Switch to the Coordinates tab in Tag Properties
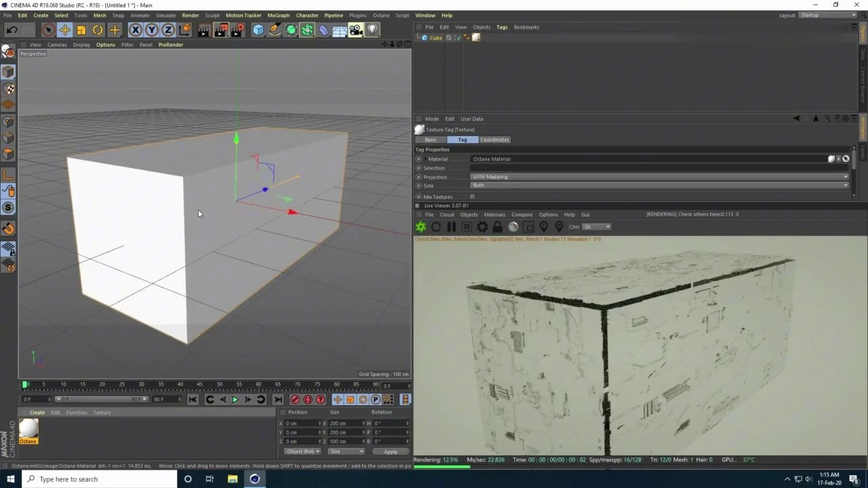Viewport: 868px width, 488px height. [x=494, y=140]
